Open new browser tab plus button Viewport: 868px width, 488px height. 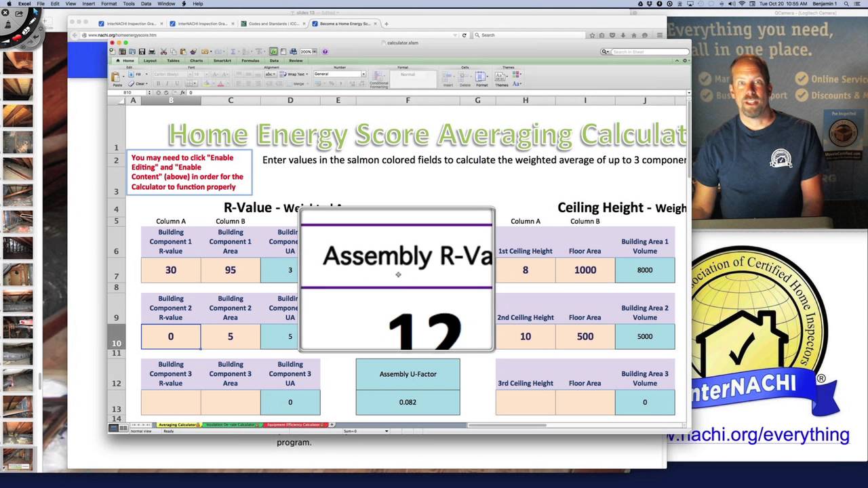[x=387, y=24]
